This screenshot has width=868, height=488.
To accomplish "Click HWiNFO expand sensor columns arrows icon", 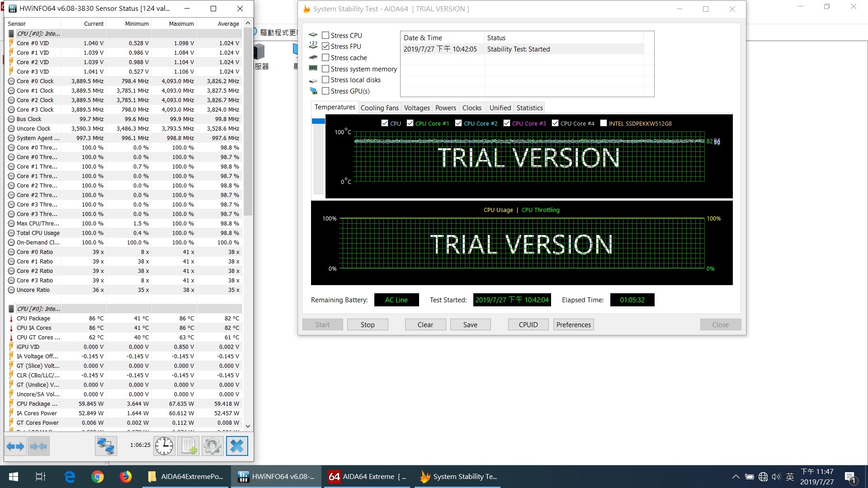I will [x=15, y=446].
